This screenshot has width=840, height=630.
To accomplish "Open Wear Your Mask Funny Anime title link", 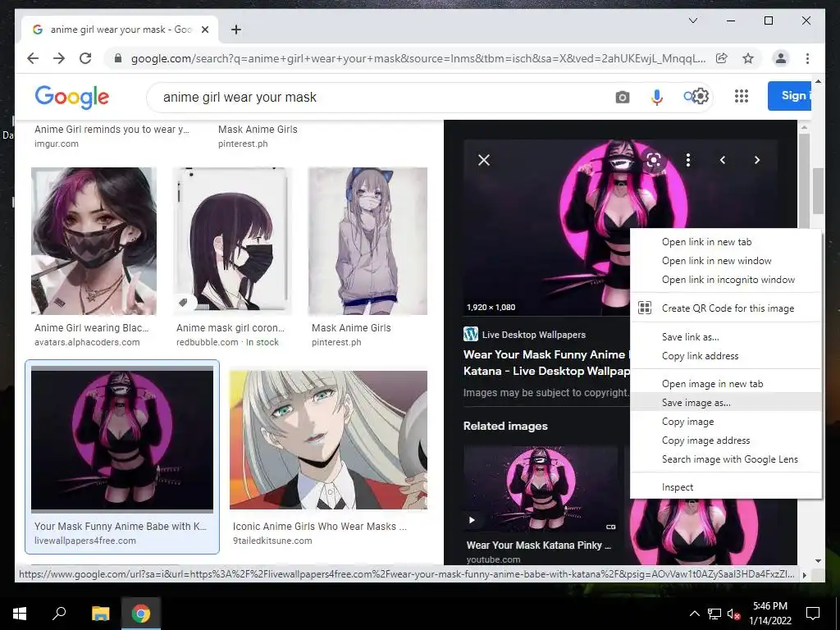I will click(x=546, y=363).
